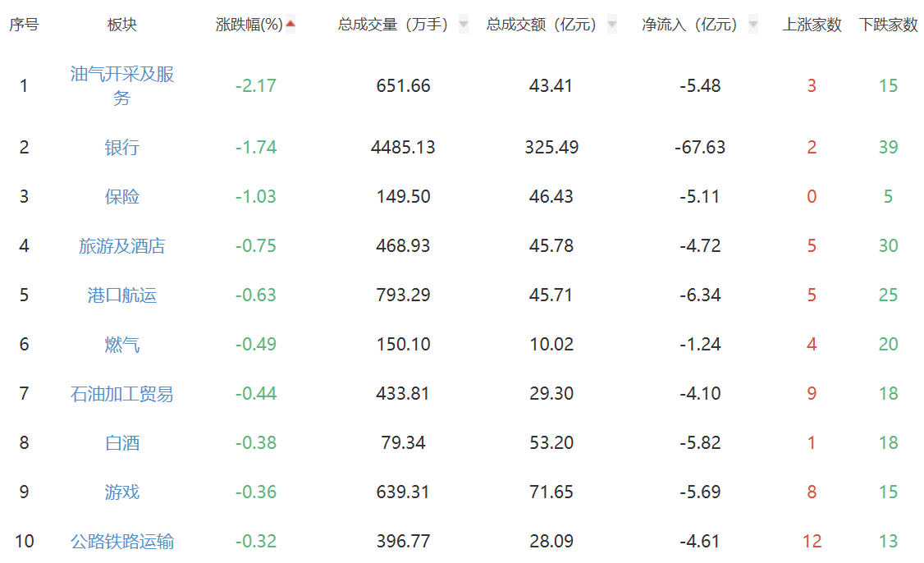Click the 净流入（亿元） column header text
This screenshot has width=924, height=563.
tap(691, 25)
